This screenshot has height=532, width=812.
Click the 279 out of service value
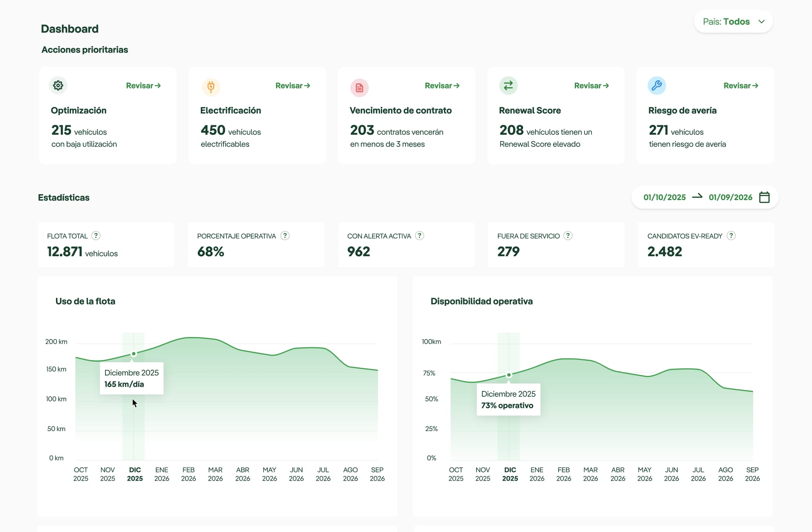509,251
